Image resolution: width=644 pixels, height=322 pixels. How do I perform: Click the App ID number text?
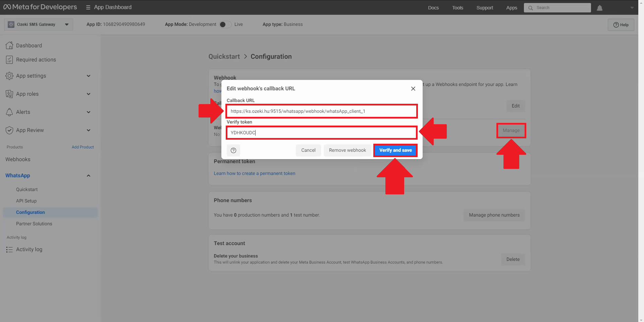124,25
